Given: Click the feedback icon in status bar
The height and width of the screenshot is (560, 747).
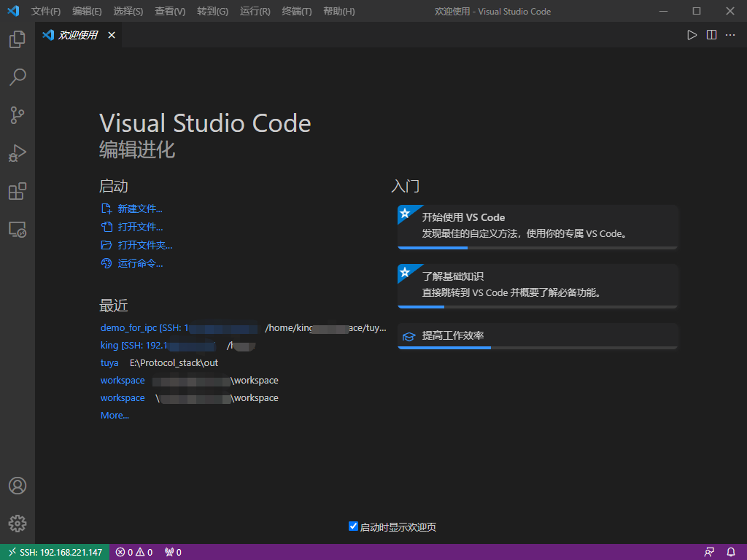Looking at the screenshot, I should click(709, 553).
